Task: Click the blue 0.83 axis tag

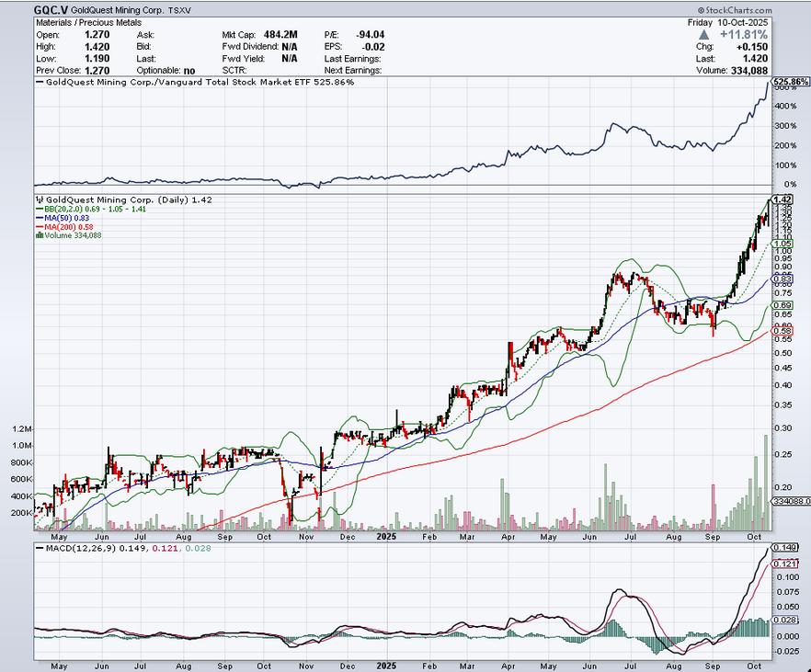Action: (x=782, y=279)
